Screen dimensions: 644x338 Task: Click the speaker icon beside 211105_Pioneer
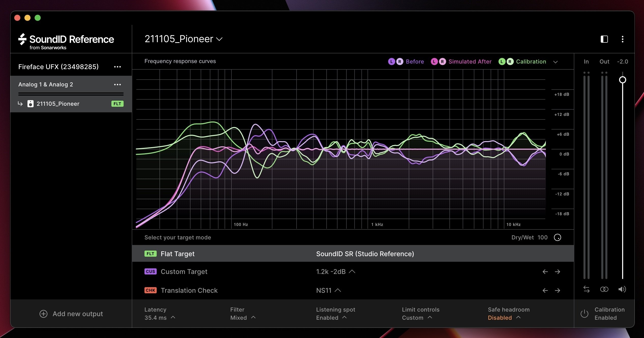point(30,104)
